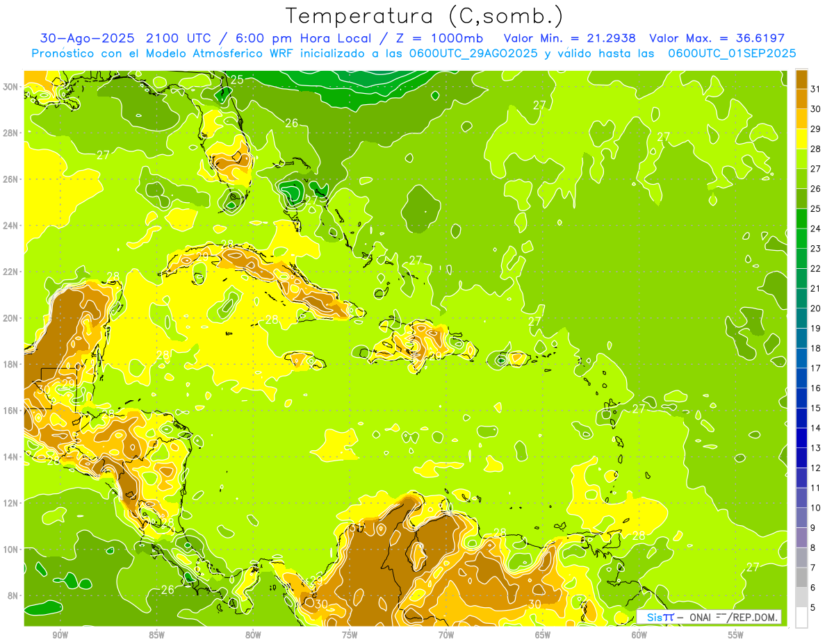Click the 28N latitude axis label
The height and width of the screenshot is (644, 834).
(10, 133)
